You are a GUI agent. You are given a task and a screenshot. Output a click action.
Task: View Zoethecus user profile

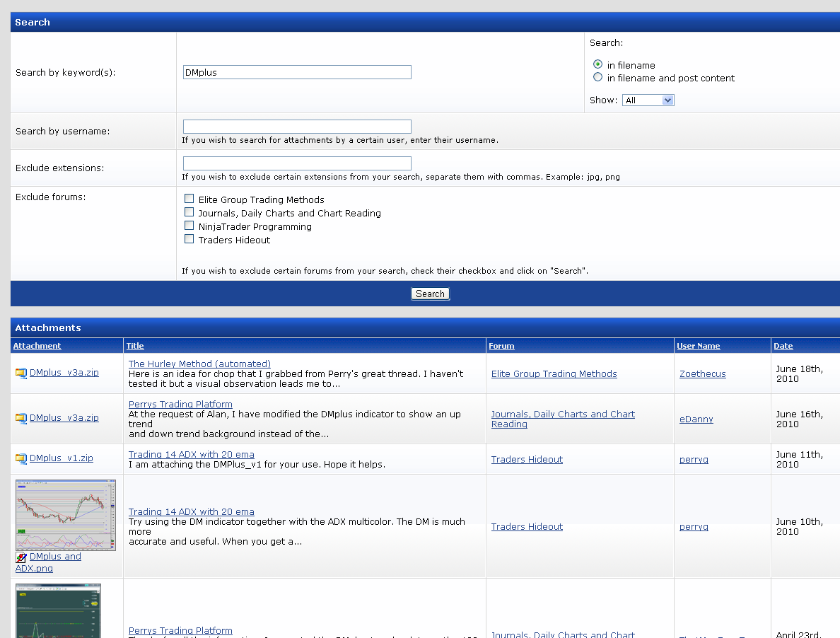(x=702, y=374)
